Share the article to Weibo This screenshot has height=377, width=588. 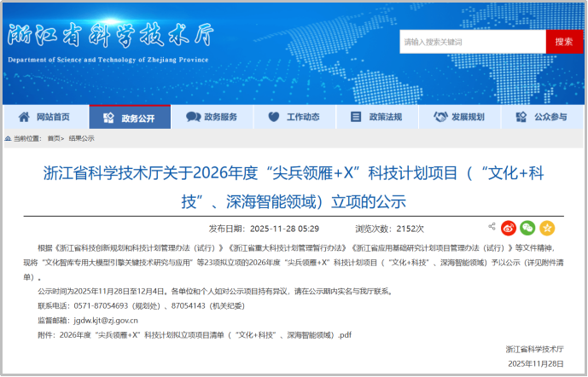[509, 228]
